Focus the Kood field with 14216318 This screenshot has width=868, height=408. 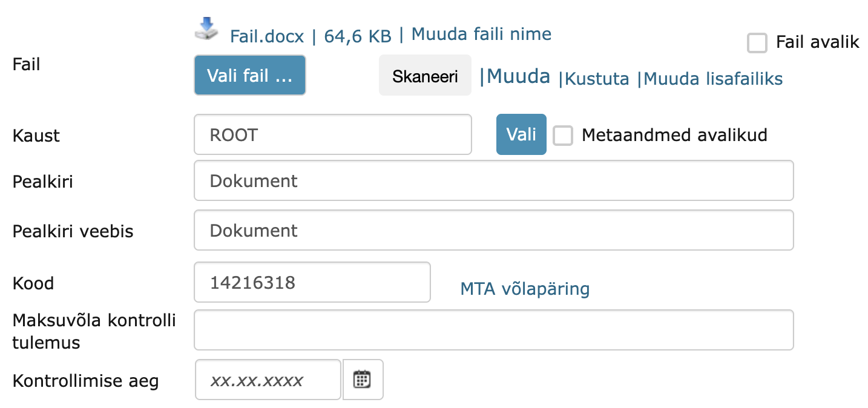(312, 282)
